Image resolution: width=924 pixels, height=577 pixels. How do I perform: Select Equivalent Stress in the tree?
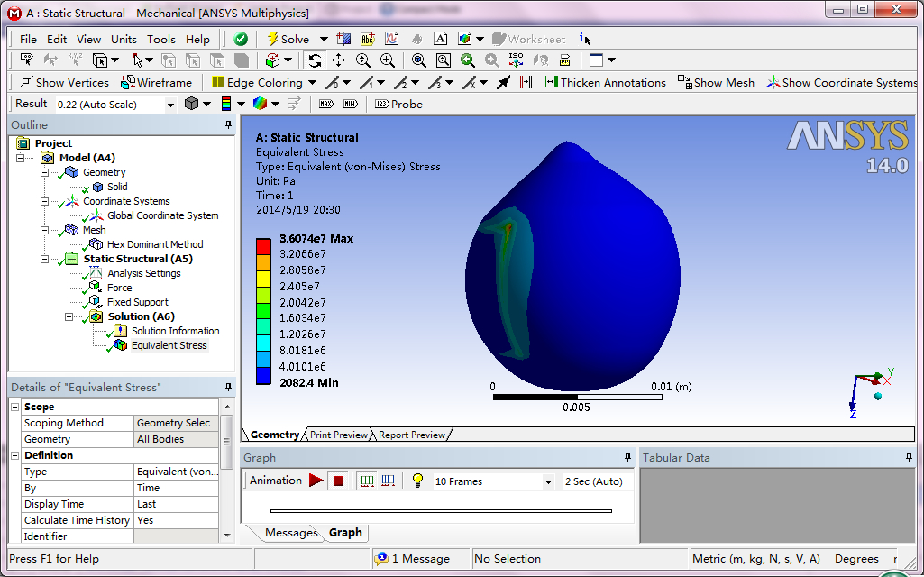pos(169,345)
